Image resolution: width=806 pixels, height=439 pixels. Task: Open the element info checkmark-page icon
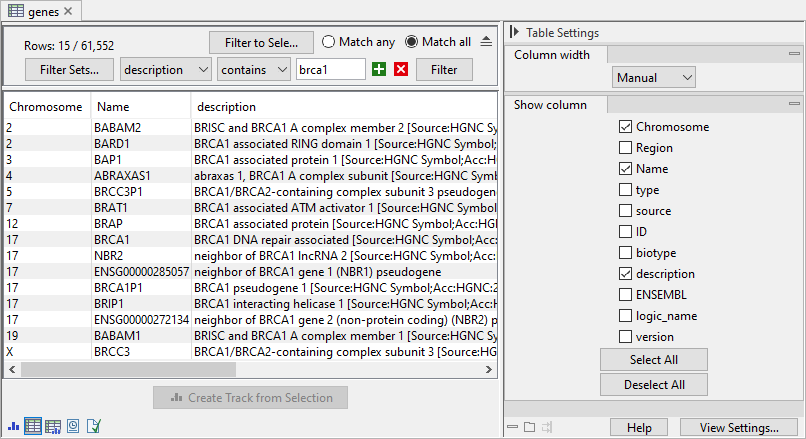[x=93, y=426]
